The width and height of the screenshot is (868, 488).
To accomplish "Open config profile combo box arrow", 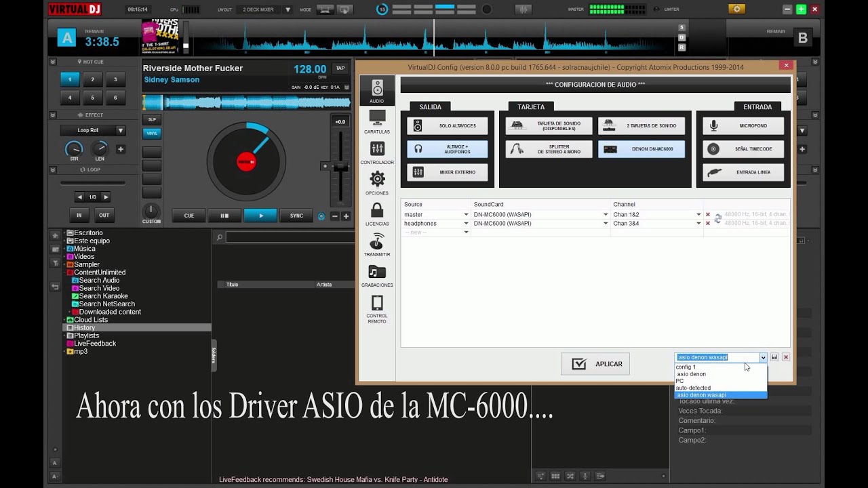I will (x=763, y=357).
